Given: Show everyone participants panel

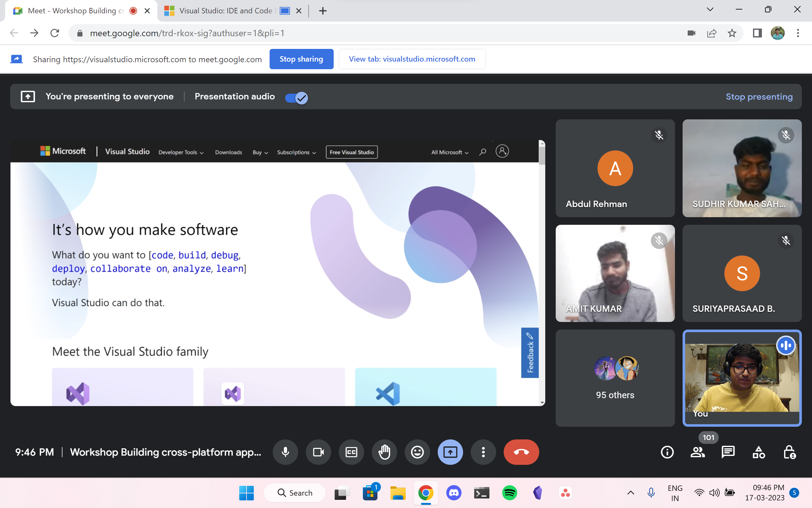Looking at the screenshot, I should pos(697,452).
